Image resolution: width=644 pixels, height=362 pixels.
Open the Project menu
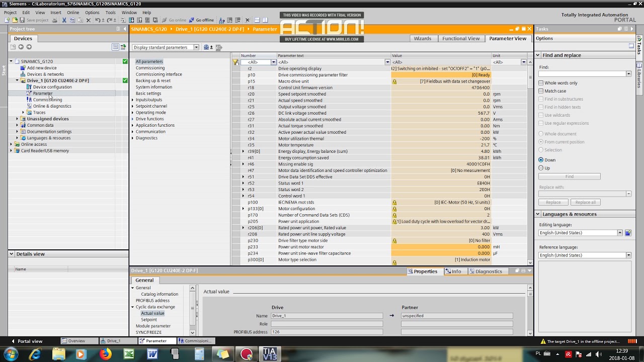click(x=10, y=13)
